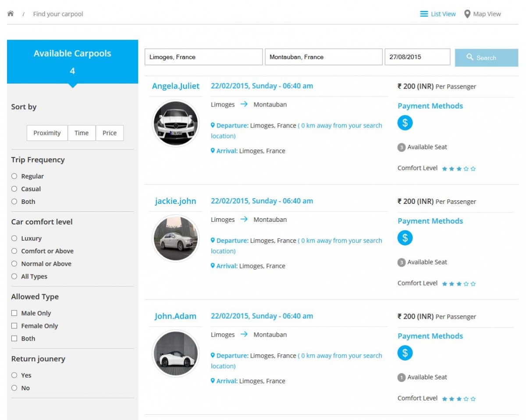Check the Male Only checkbox
The image size is (526, 420).
(14, 313)
